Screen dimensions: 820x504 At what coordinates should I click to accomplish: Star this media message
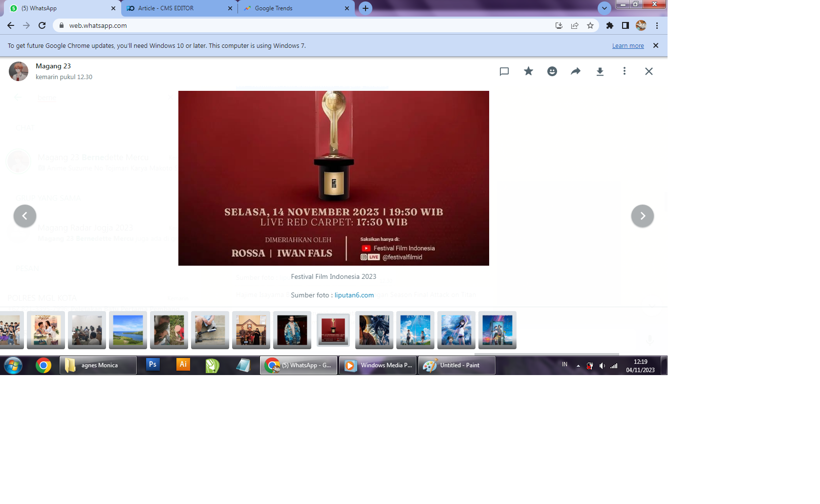coord(528,71)
